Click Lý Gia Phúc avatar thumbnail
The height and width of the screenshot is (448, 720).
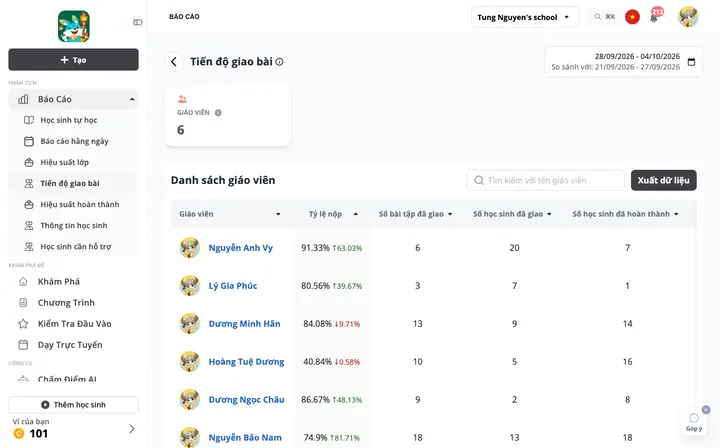tap(189, 286)
